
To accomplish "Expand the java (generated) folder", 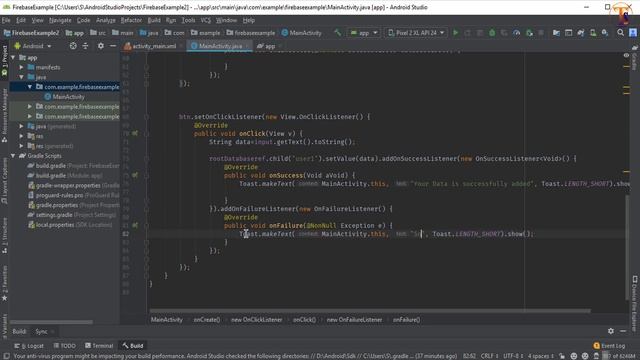I will (x=22, y=127).
